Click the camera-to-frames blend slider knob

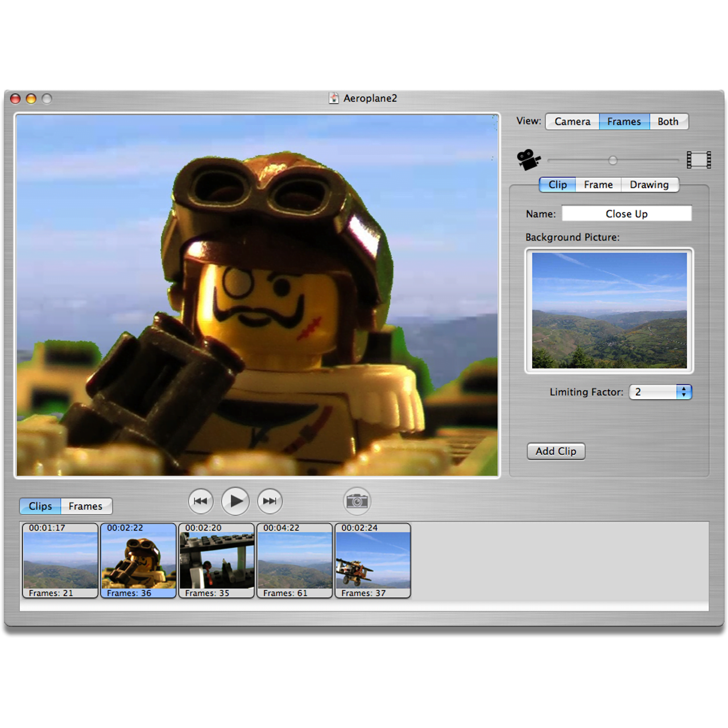click(x=613, y=160)
